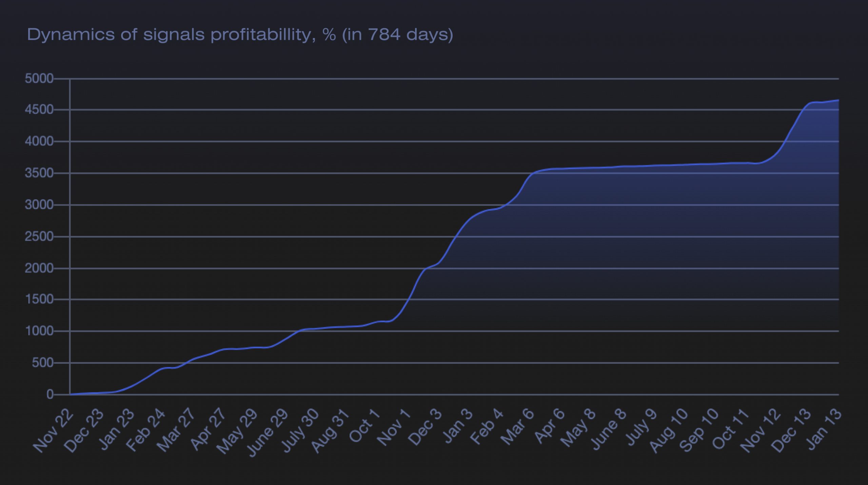Click the 'Nov 1' x-axis date label
The height and width of the screenshot is (485, 868).
pos(394,427)
